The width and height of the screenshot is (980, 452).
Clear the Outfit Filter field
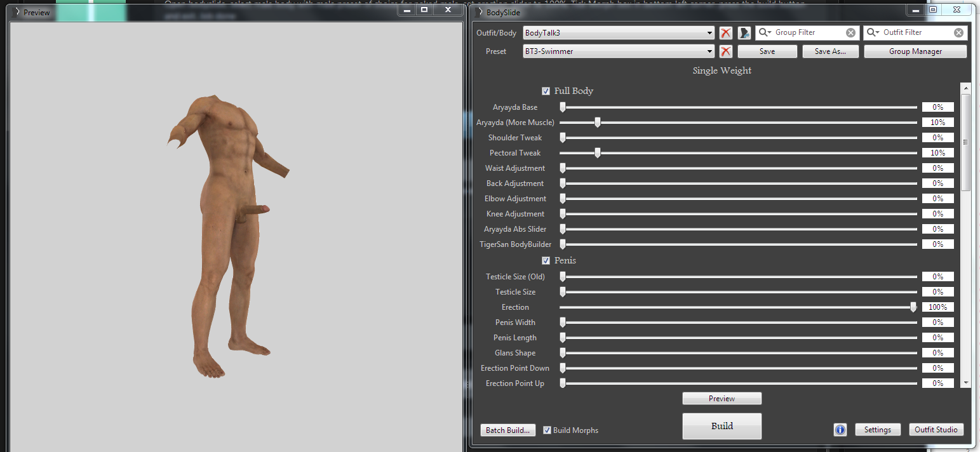[959, 32]
